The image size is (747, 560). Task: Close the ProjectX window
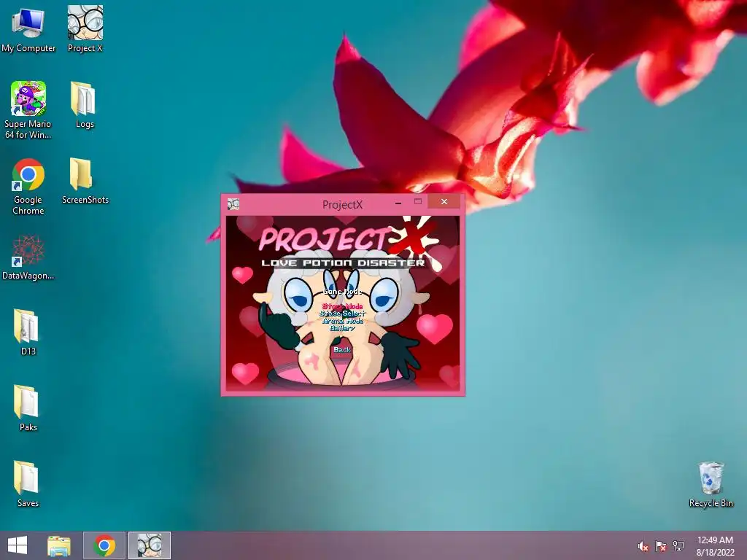coord(444,201)
